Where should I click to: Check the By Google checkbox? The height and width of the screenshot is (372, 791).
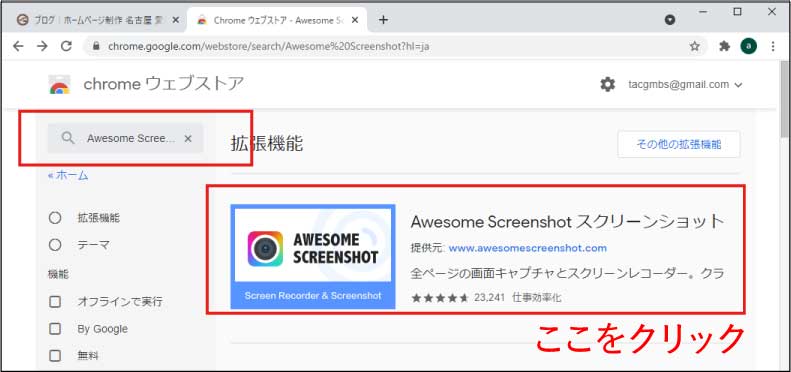point(54,329)
